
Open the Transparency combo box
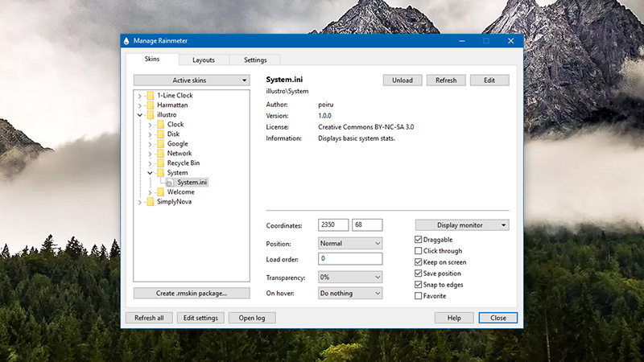350,278
